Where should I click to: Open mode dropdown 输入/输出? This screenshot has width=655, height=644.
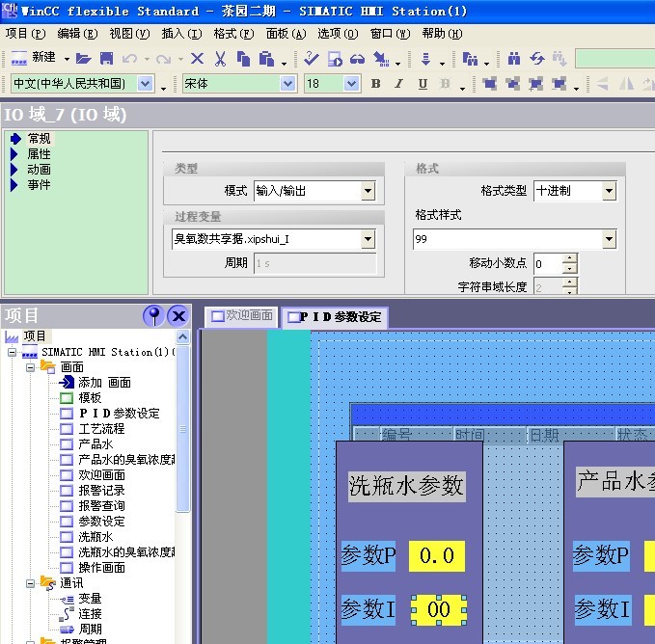[368, 191]
